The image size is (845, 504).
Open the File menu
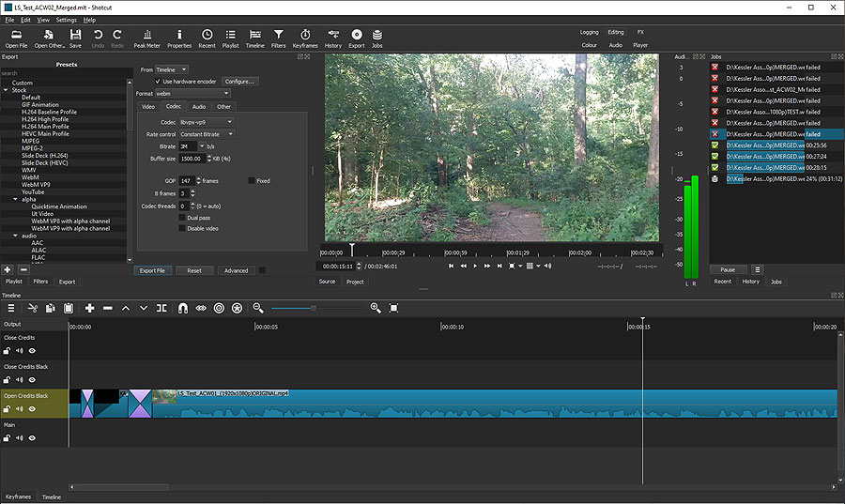pyautogui.click(x=9, y=20)
